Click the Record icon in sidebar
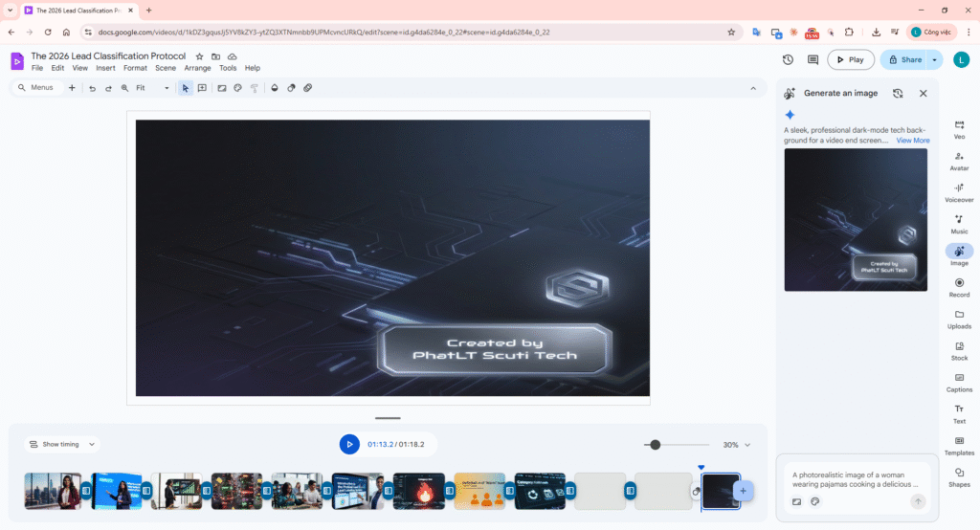This screenshot has height=530, width=980. [x=959, y=286]
